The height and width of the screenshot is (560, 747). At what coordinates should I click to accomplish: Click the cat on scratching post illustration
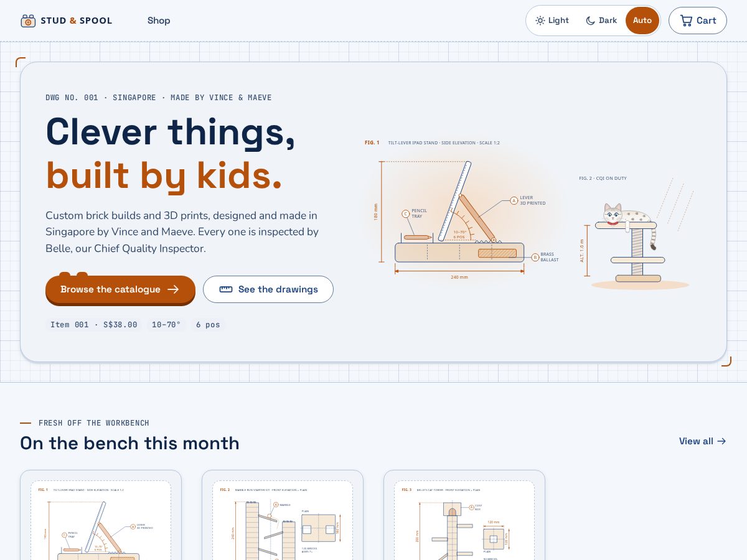coord(636,234)
